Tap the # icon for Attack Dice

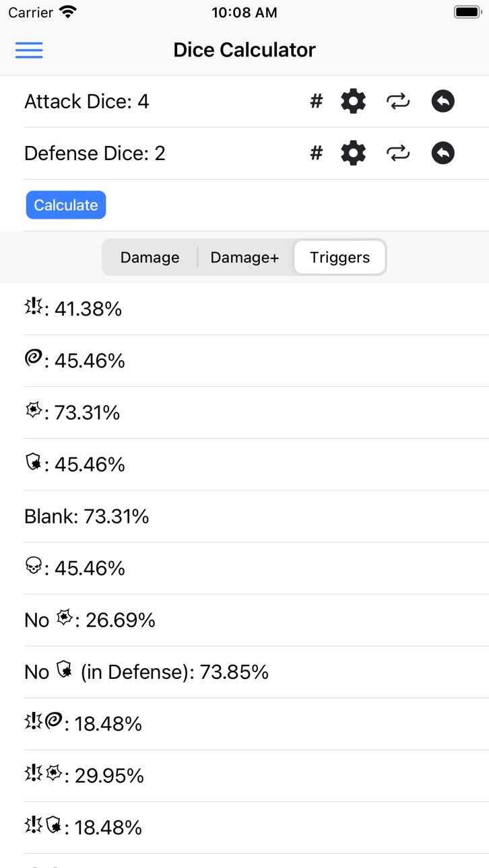[x=317, y=102]
